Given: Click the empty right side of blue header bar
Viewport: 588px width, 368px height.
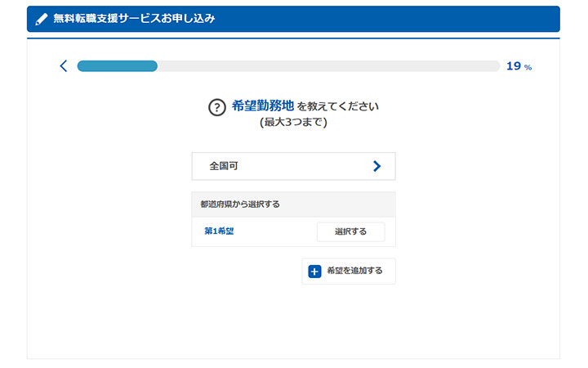Looking at the screenshot, I should (x=408, y=19).
